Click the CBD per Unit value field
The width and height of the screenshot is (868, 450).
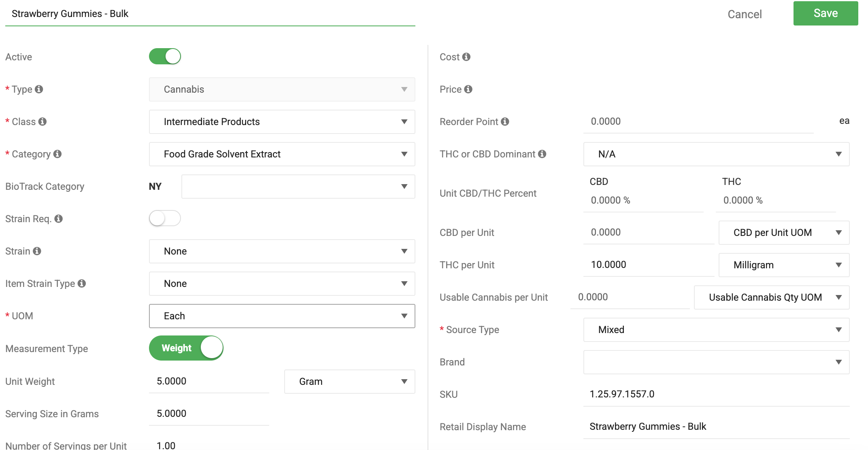tap(649, 232)
